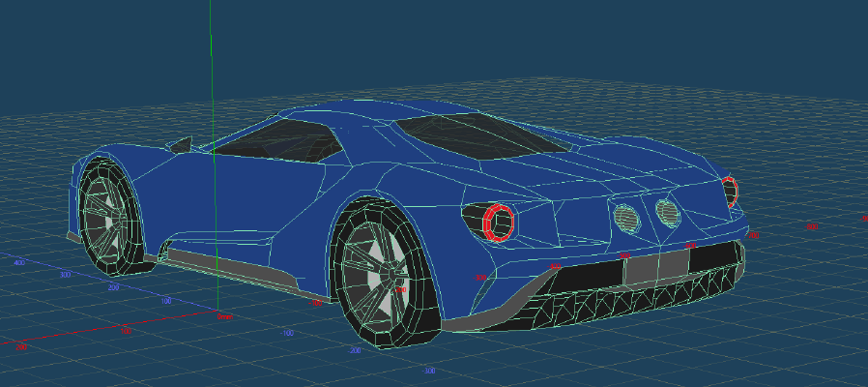Click the blue '100' axis label

click(x=166, y=301)
